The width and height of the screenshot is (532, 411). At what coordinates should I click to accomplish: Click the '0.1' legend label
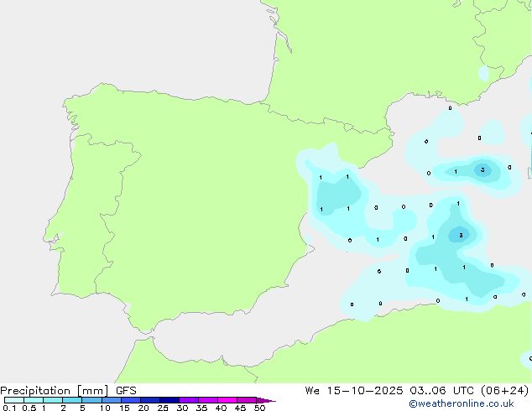[x=9, y=408]
